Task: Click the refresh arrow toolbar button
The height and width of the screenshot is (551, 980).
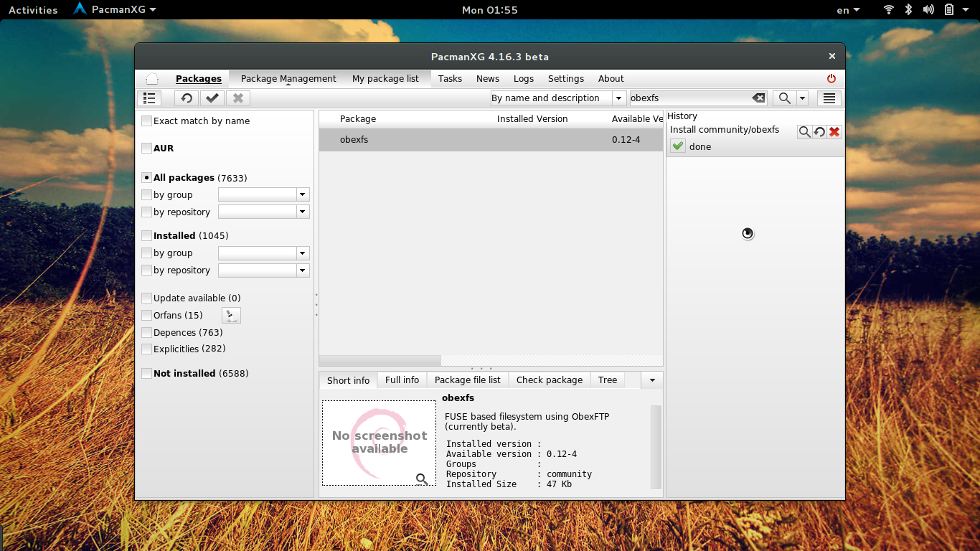Action: (x=187, y=98)
